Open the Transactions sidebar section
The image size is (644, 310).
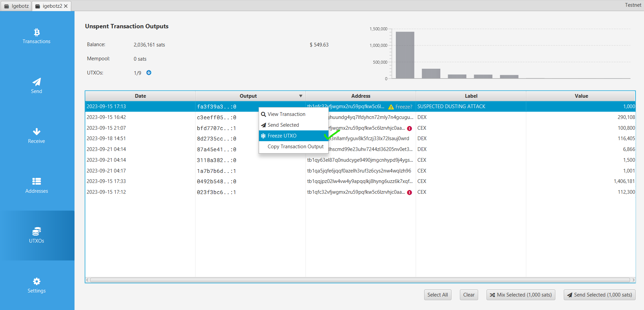coord(36,36)
